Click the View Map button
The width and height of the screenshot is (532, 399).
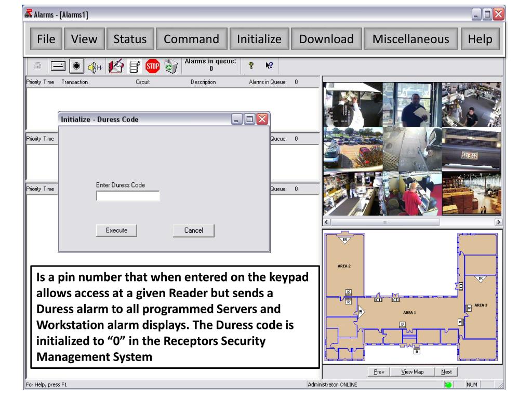pos(412,371)
